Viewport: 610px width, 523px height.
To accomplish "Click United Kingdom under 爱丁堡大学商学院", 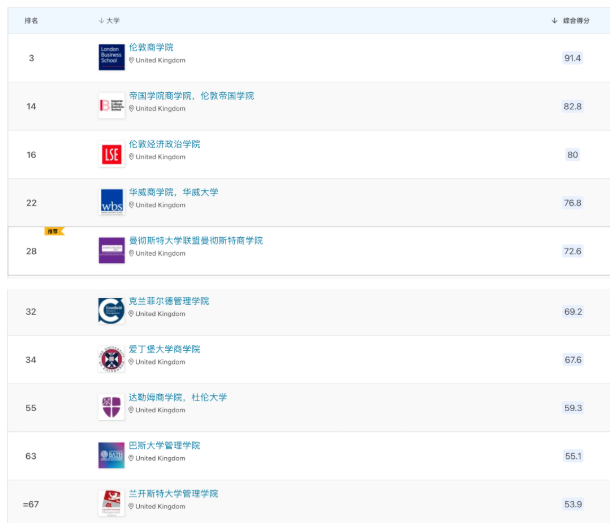I will point(160,362).
